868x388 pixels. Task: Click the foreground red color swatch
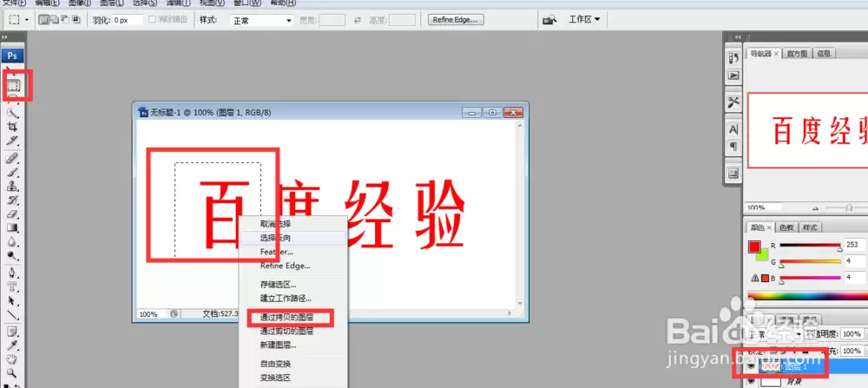point(754,247)
